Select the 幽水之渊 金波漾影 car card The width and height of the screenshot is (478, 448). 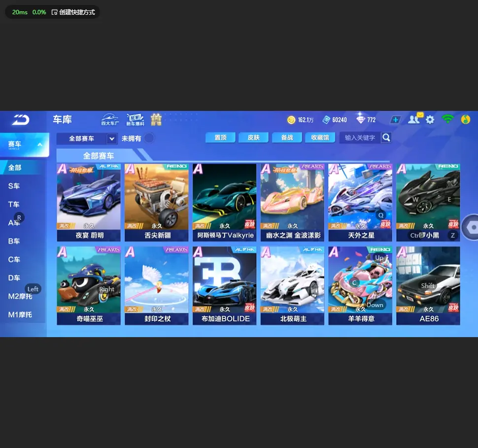292,203
